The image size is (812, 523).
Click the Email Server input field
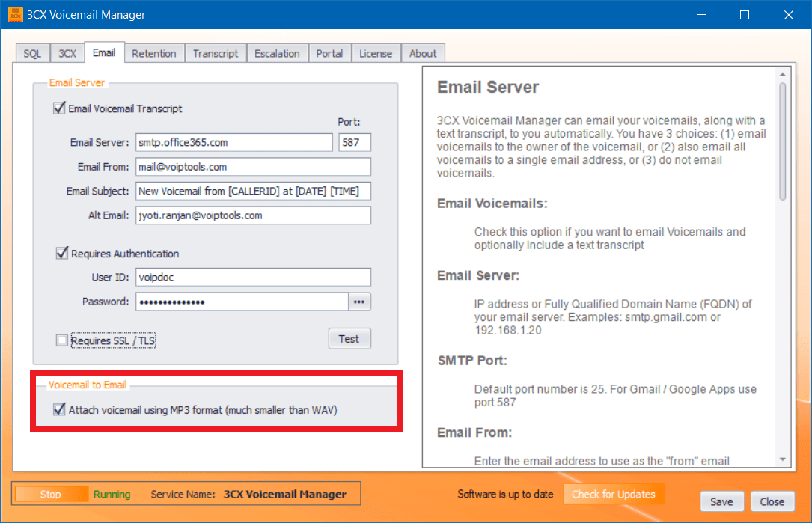pos(234,142)
